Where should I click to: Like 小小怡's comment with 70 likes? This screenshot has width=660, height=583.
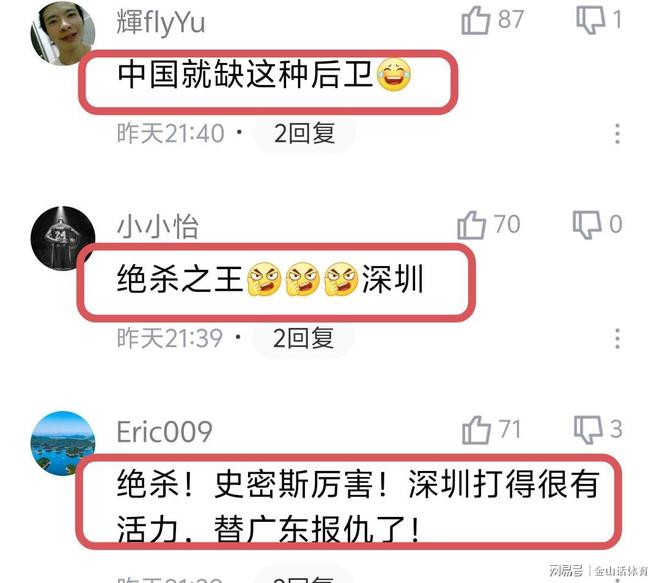472,225
